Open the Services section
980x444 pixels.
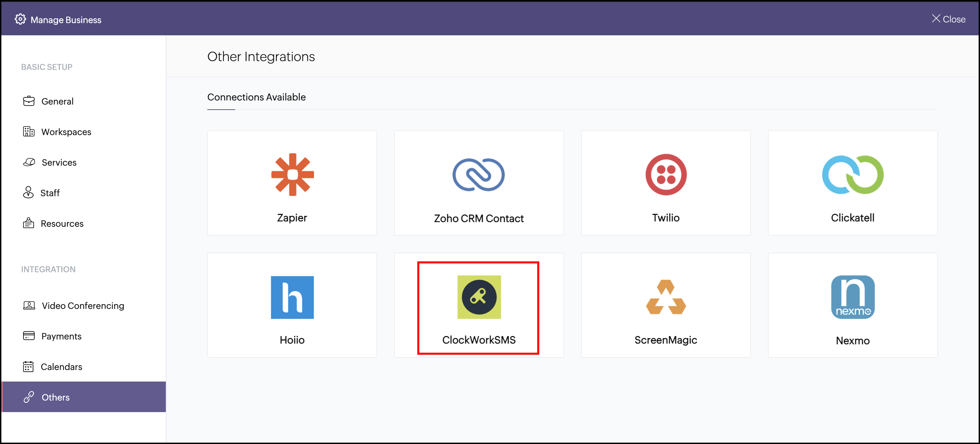click(x=59, y=162)
